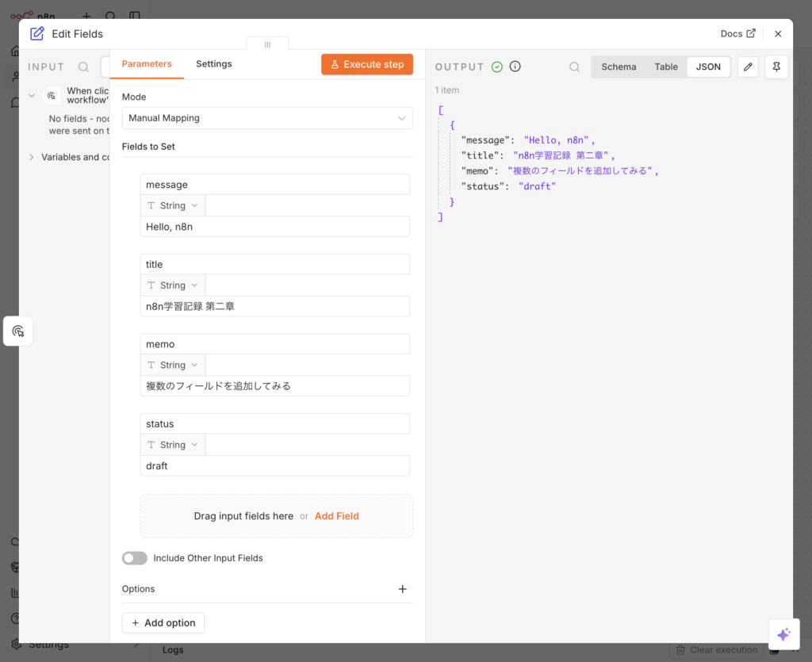Click the Add Field link
Screen dimensions: 812x662
point(336,516)
